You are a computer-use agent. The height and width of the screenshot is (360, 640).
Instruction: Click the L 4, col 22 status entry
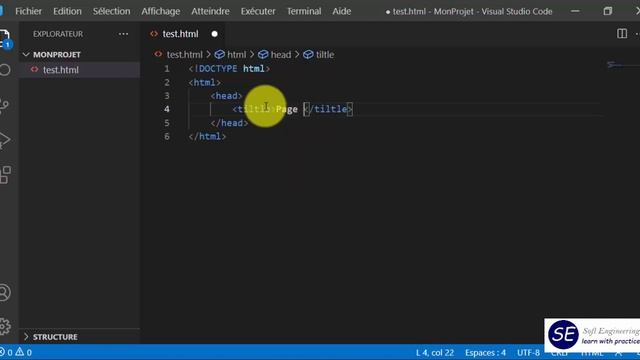pyautogui.click(x=435, y=352)
